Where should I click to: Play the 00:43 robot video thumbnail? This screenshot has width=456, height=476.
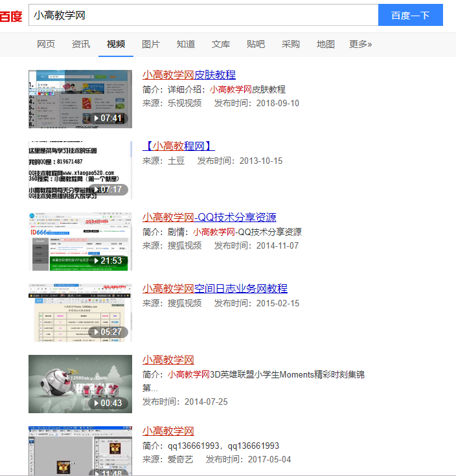(80, 384)
